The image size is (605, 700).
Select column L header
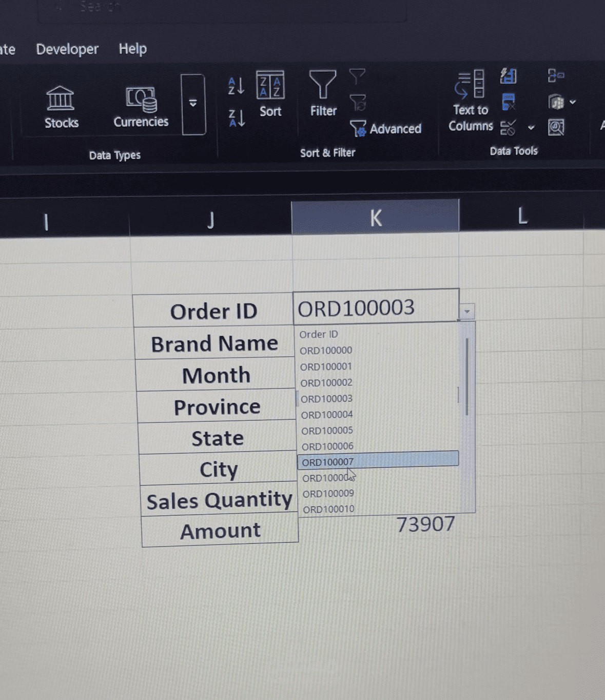pos(522,216)
